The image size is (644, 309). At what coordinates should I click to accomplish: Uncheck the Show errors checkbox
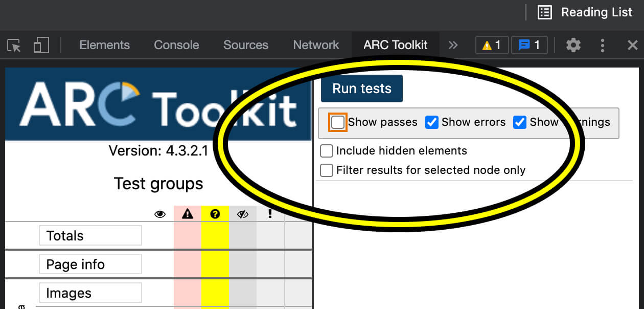click(432, 122)
